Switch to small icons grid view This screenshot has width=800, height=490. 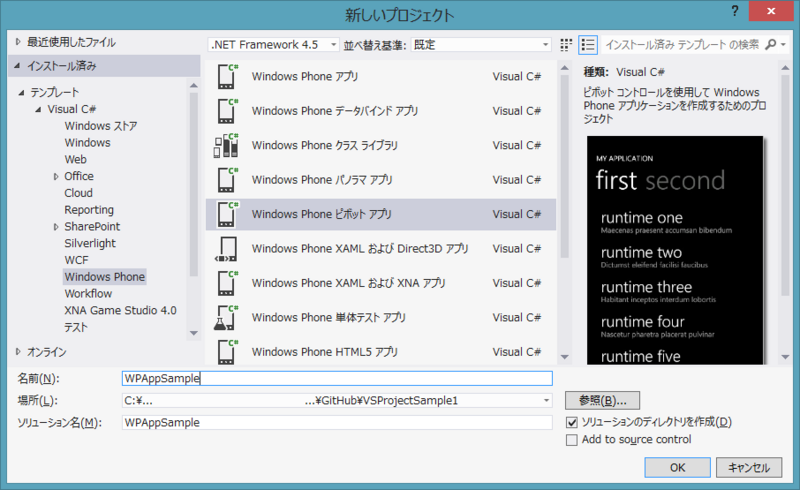pos(566,45)
